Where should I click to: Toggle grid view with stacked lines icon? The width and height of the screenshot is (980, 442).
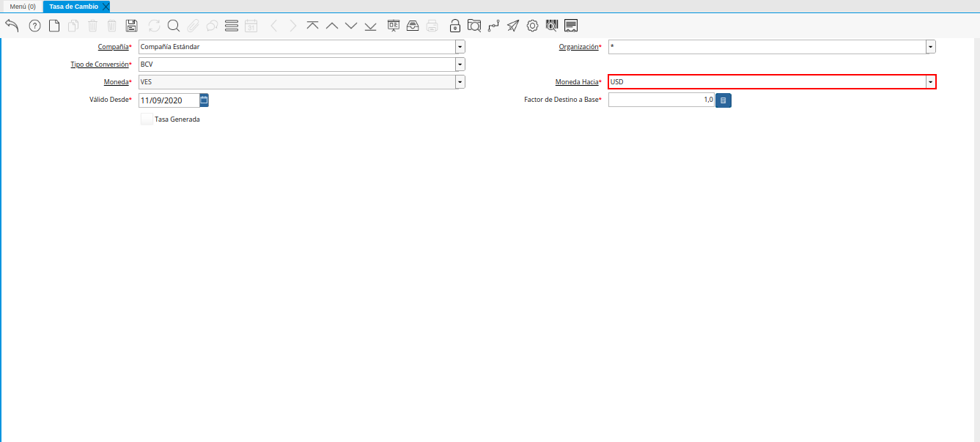tap(232, 26)
